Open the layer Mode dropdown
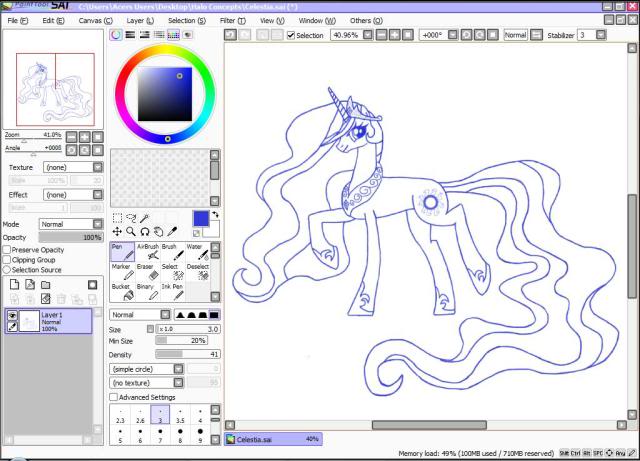Image resolution: width=640 pixels, height=461 pixels. click(98, 224)
